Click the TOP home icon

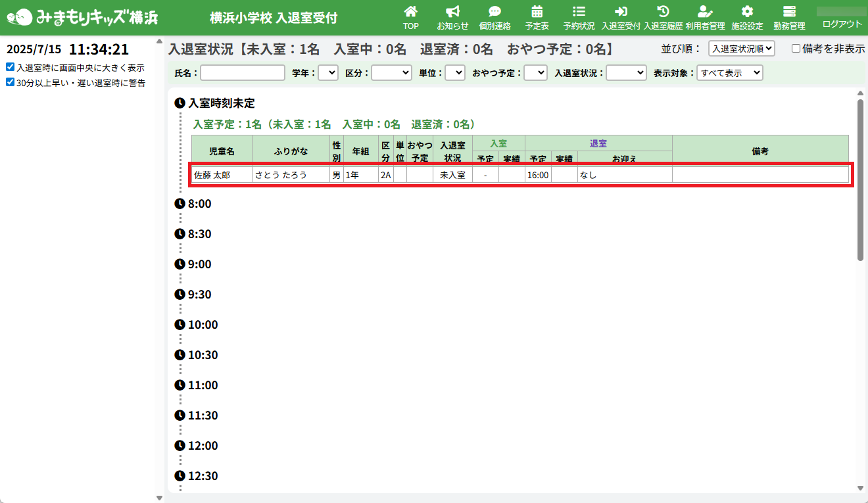pyautogui.click(x=410, y=12)
